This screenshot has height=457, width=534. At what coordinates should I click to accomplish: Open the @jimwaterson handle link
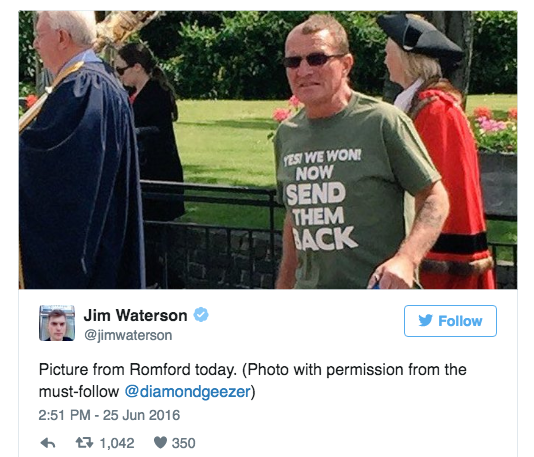pyautogui.click(x=128, y=335)
